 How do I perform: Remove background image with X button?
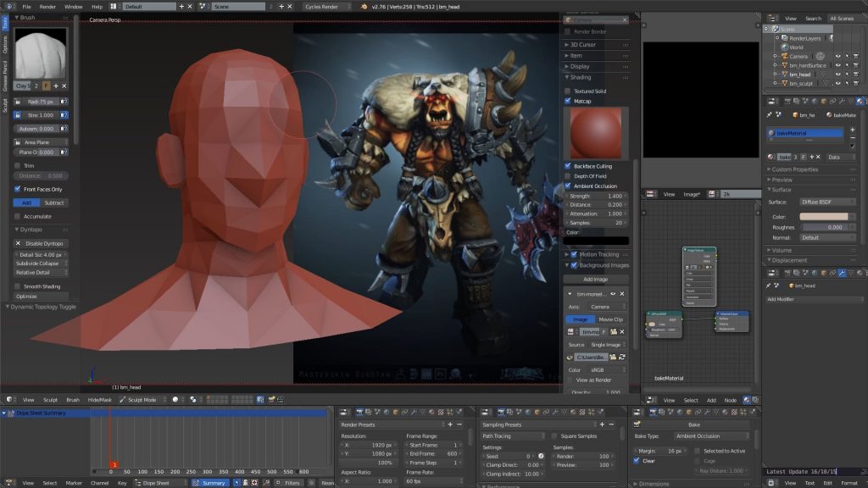pos(622,294)
